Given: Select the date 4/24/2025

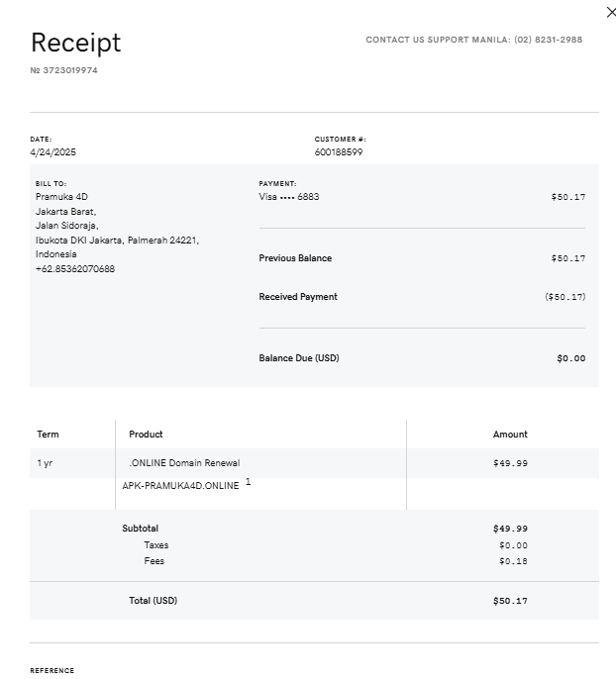Looking at the screenshot, I should pos(52,152).
